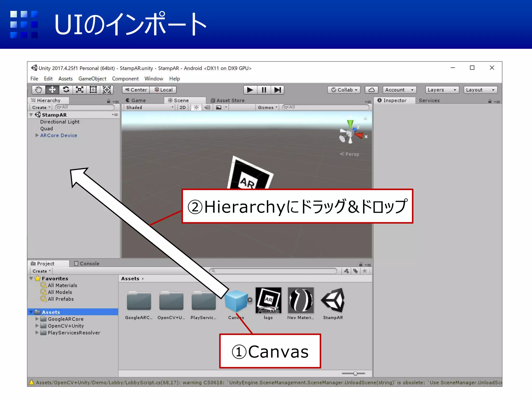Open the Shaded draw mode dropdown

[x=149, y=107]
